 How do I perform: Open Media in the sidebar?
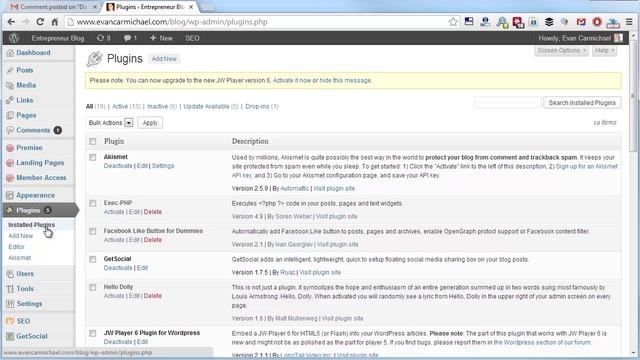[x=26, y=85]
